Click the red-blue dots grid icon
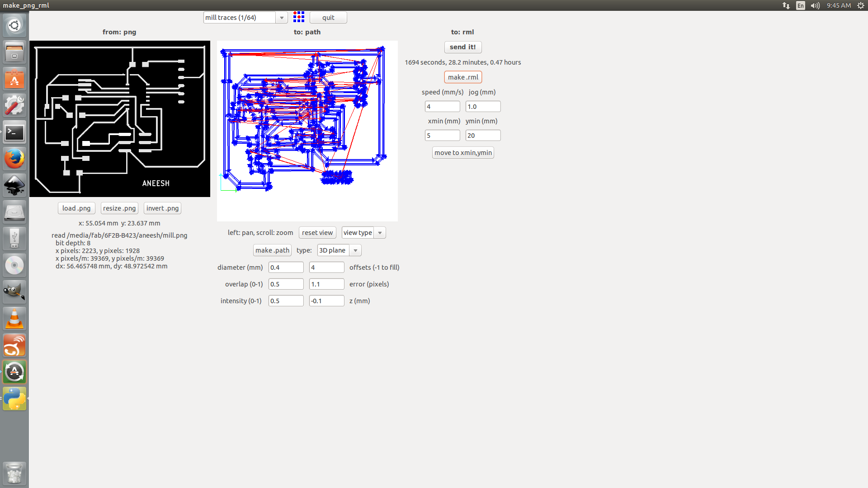 pos(298,17)
